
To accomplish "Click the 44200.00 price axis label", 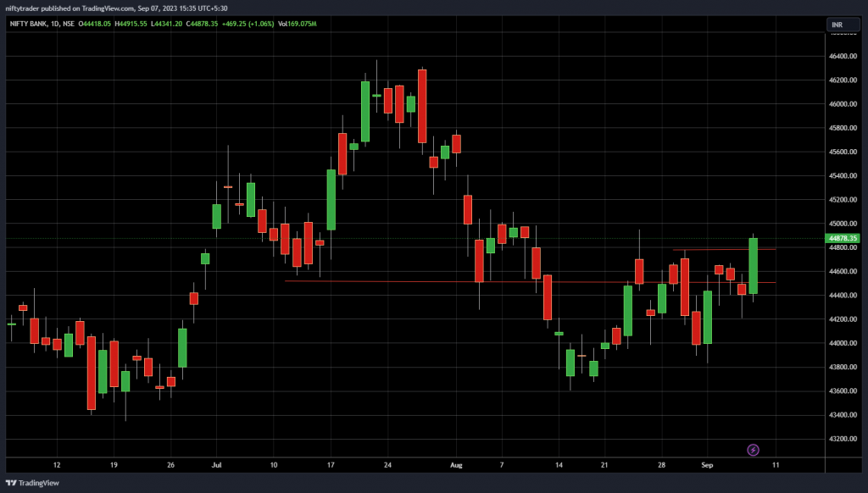I will (x=843, y=319).
